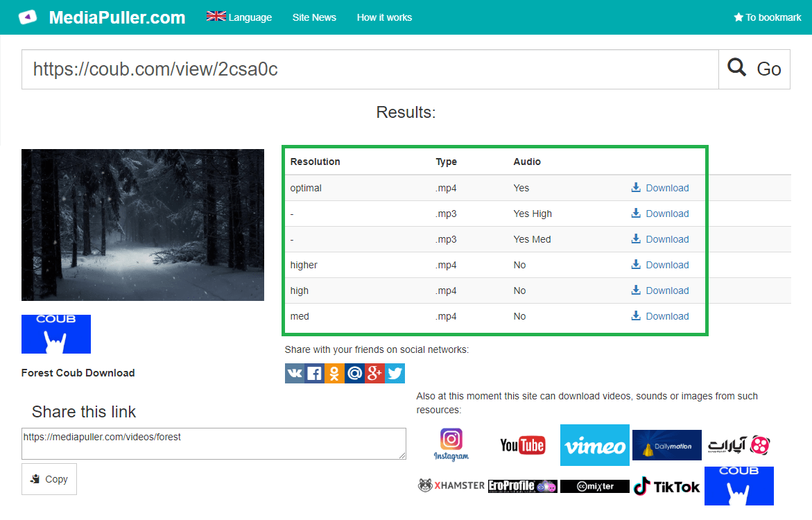Click the Type column header
This screenshot has width=812, height=520.
point(446,162)
